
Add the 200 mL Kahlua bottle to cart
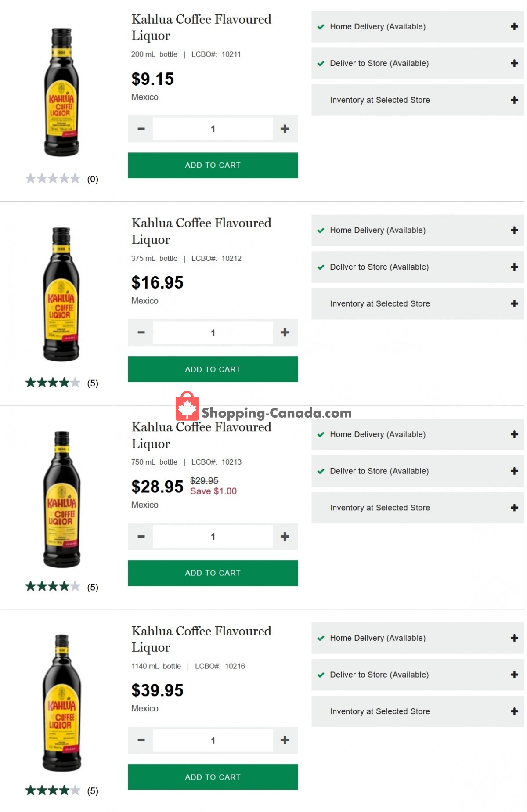[213, 165]
